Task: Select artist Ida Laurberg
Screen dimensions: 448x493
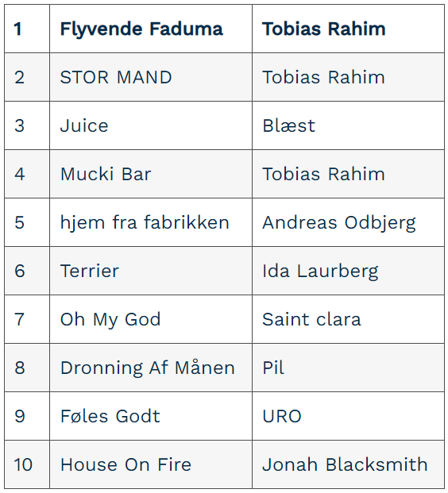Action: pos(320,272)
